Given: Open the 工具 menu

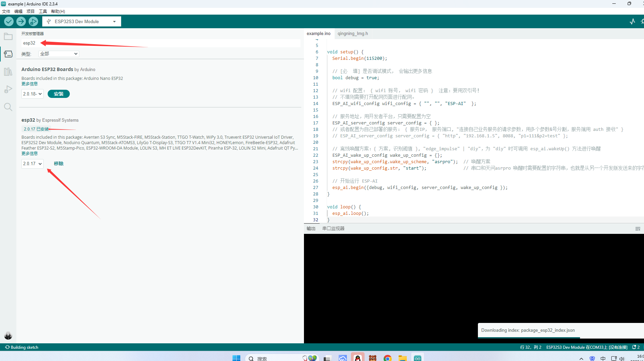Looking at the screenshot, I should tap(43, 11).
